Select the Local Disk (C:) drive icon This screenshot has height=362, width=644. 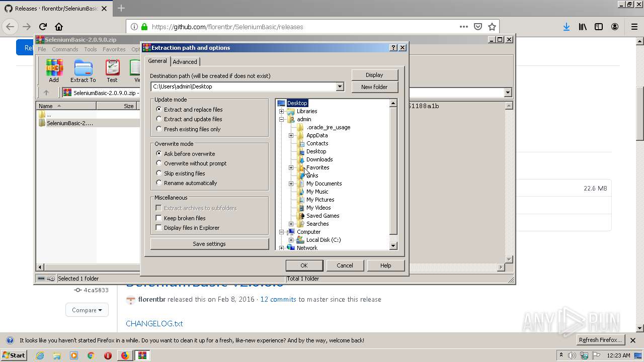click(x=301, y=240)
